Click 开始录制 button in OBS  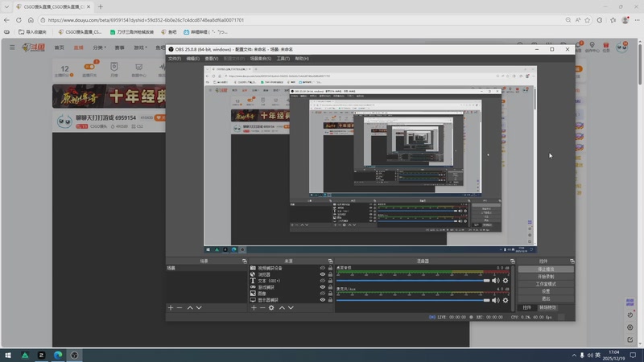(546, 277)
